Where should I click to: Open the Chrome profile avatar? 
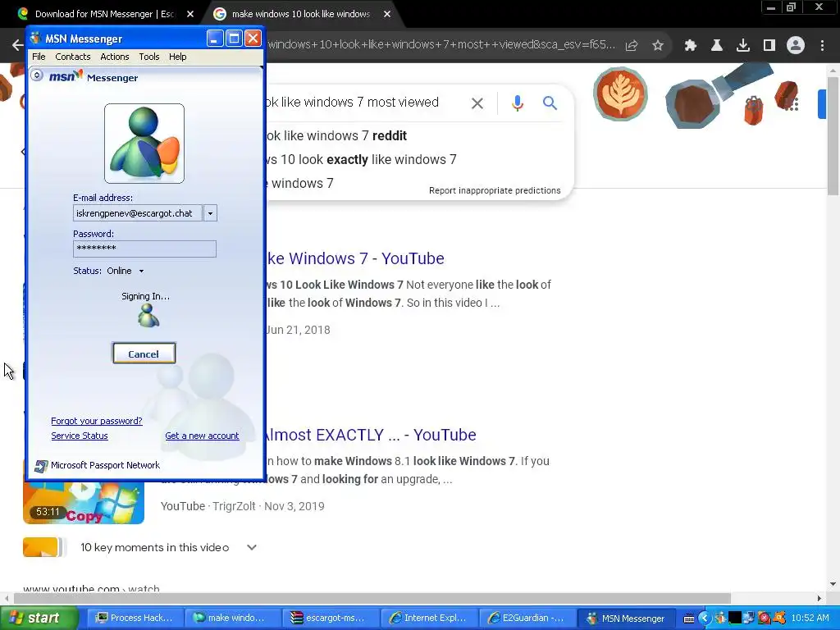tap(796, 46)
